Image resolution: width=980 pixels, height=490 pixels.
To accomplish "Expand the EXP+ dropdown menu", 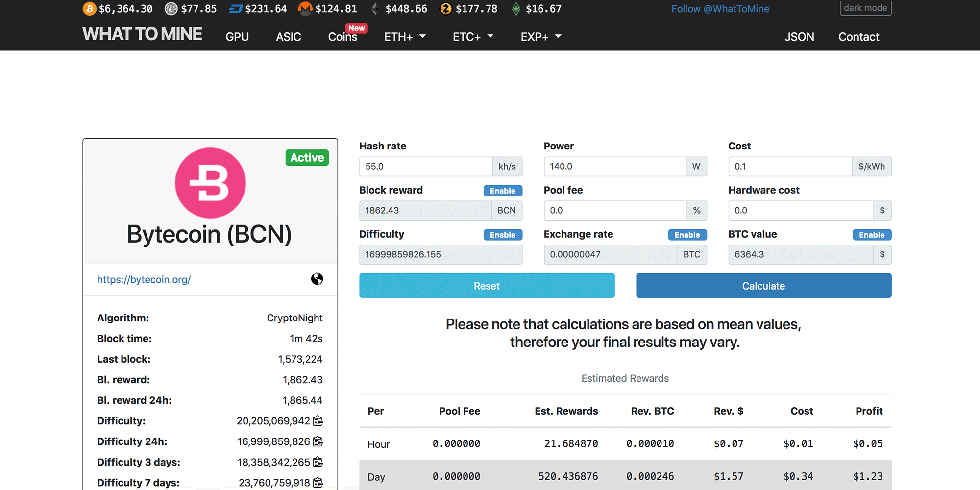I will point(541,37).
